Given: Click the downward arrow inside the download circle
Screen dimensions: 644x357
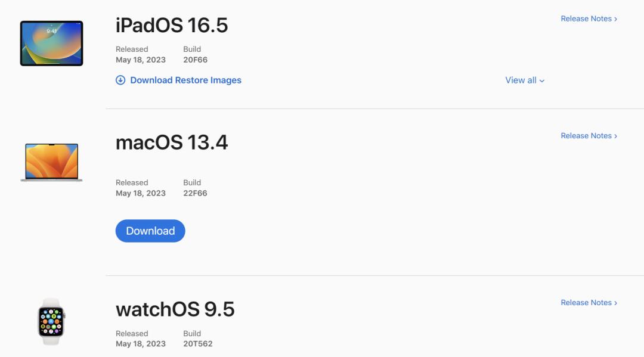Looking at the screenshot, I should (x=121, y=80).
